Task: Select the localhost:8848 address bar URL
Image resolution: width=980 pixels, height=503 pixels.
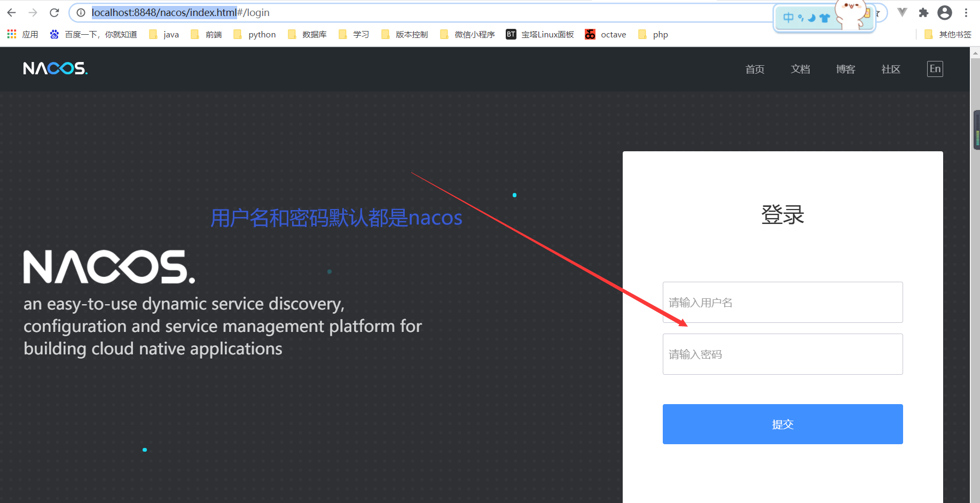Action: coord(181,12)
